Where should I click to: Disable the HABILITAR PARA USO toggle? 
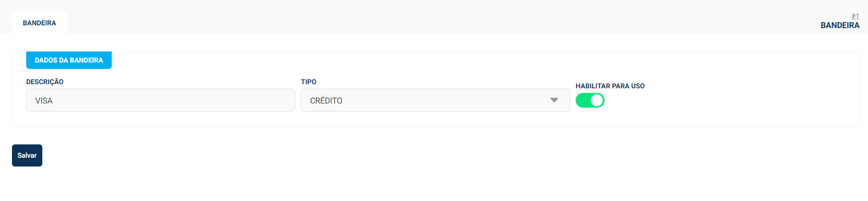(590, 100)
